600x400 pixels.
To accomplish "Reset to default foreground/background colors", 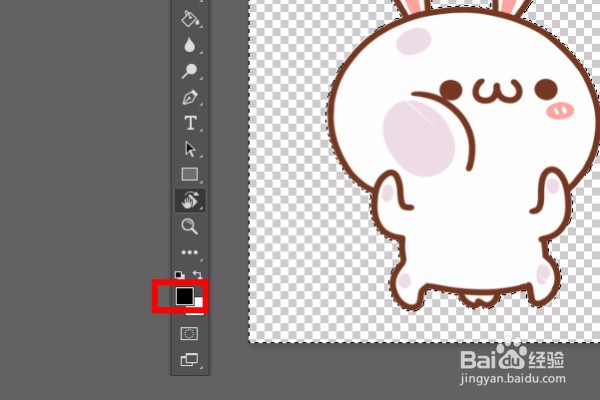I will 179,274.
